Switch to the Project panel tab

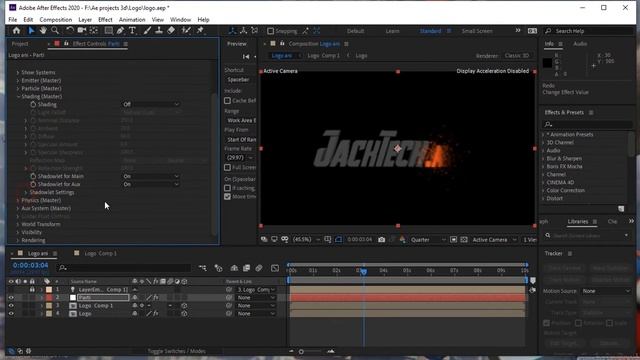click(x=20, y=44)
